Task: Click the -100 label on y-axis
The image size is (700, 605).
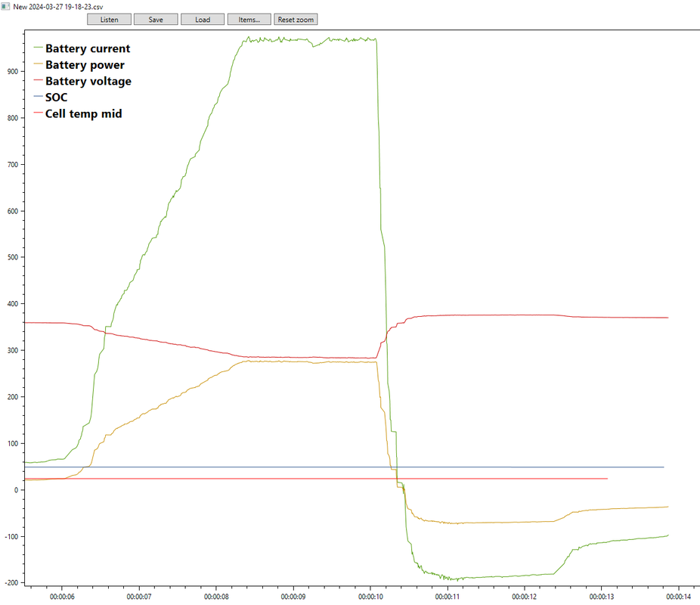Action: (x=11, y=536)
